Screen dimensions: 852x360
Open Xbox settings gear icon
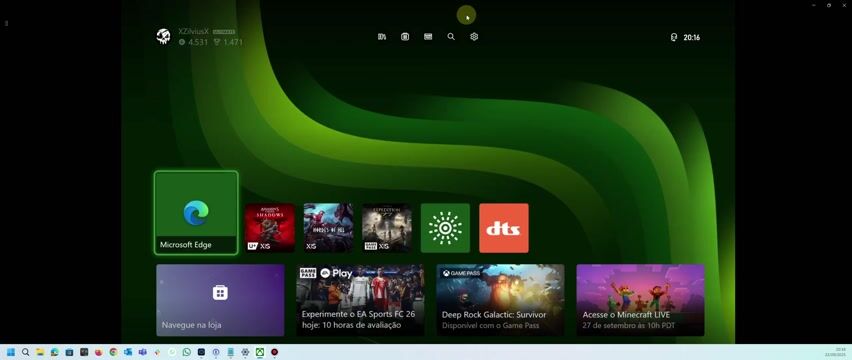pos(474,37)
